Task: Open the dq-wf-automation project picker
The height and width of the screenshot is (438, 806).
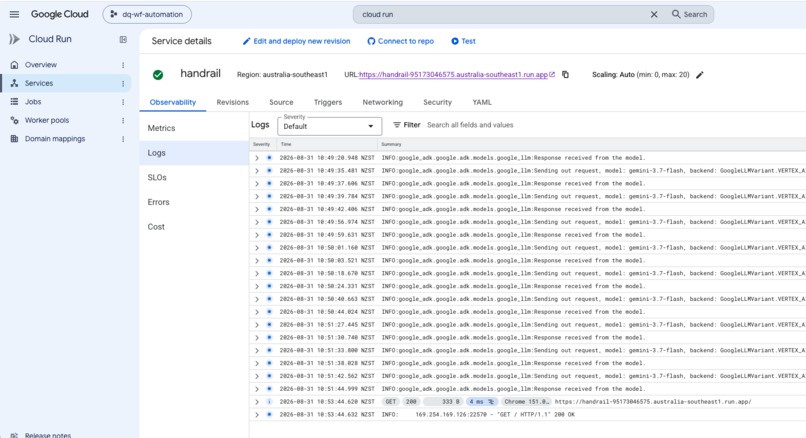Action: tap(147, 14)
